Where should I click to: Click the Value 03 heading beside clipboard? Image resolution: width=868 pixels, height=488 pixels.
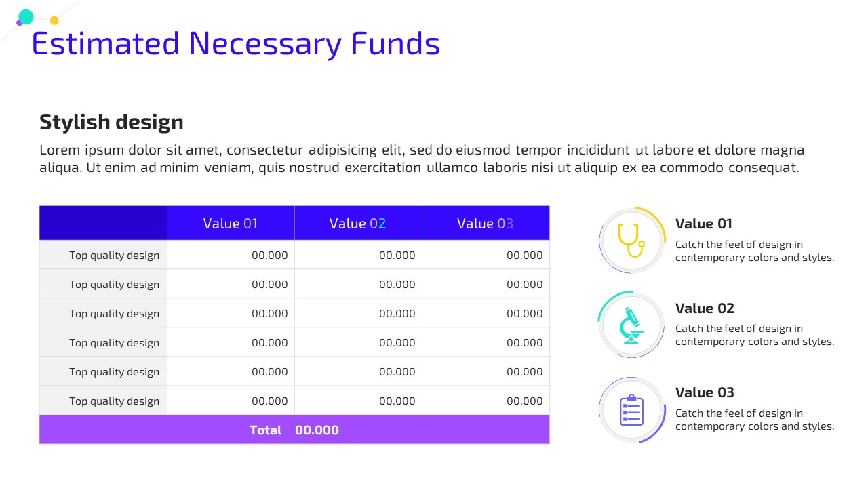coord(705,392)
